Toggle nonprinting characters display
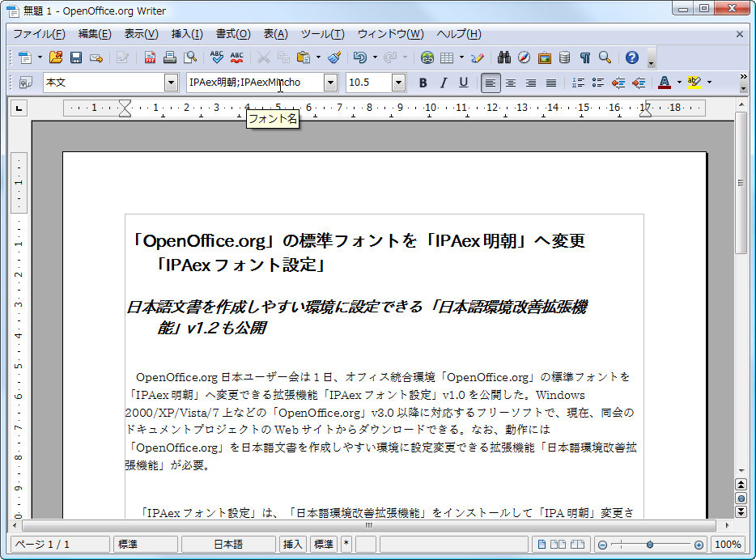Viewport: 756px width, 560px height. point(584,57)
